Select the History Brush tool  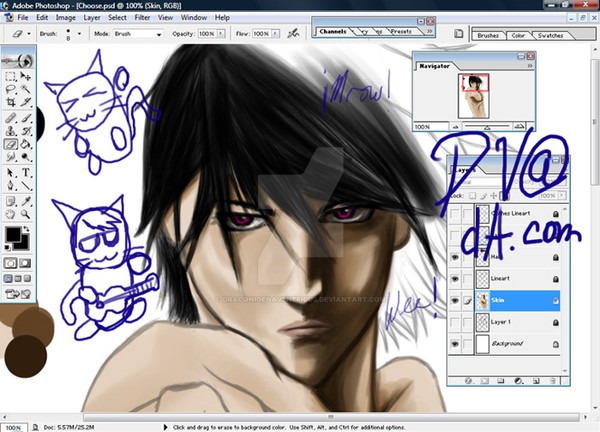pyautogui.click(x=26, y=131)
